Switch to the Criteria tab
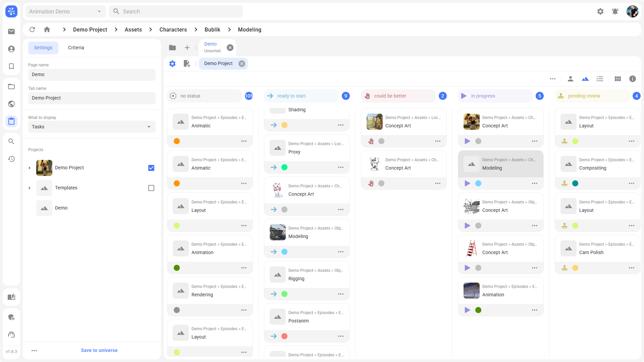 (x=76, y=48)
